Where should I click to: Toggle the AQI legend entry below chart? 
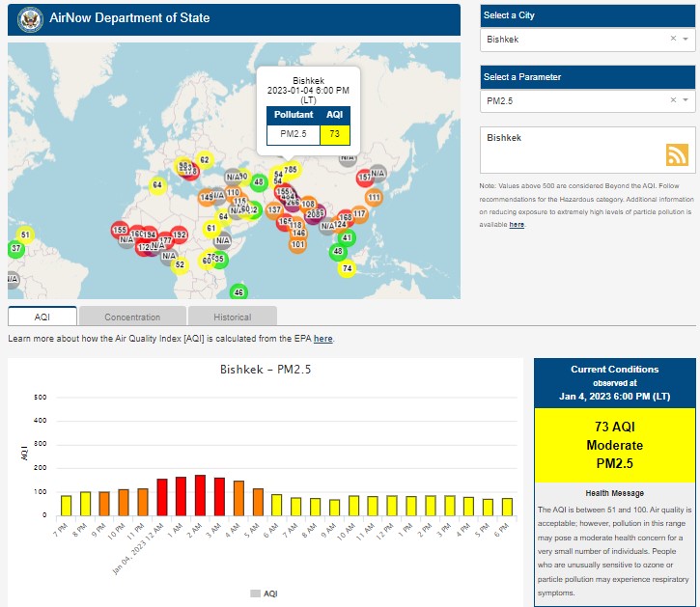pyautogui.click(x=264, y=593)
